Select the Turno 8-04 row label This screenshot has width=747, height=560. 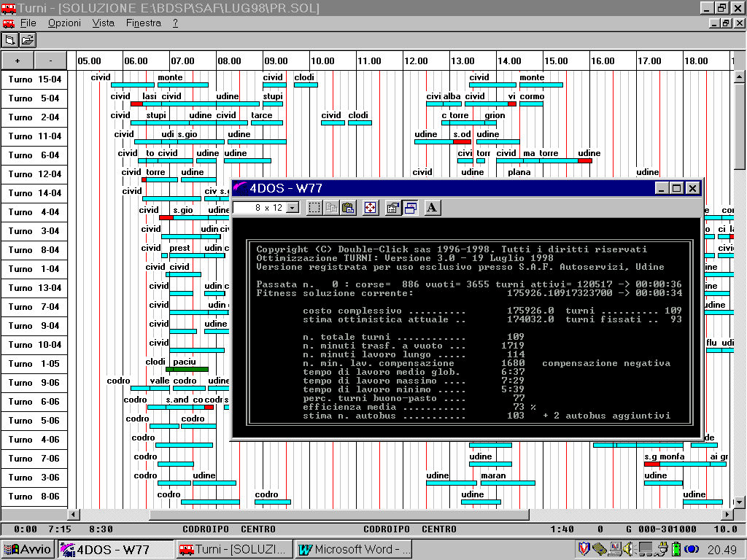click(x=34, y=250)
